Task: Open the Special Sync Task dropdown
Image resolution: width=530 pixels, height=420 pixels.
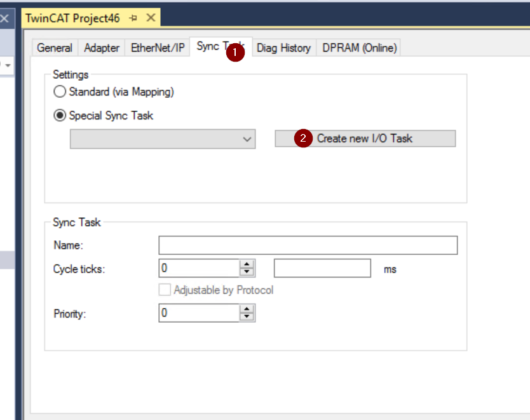Action: point(163,139)
